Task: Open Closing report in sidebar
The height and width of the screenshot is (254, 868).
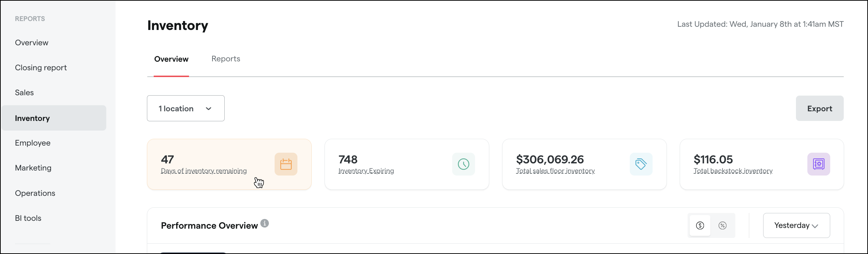Action: coord(41,67)
